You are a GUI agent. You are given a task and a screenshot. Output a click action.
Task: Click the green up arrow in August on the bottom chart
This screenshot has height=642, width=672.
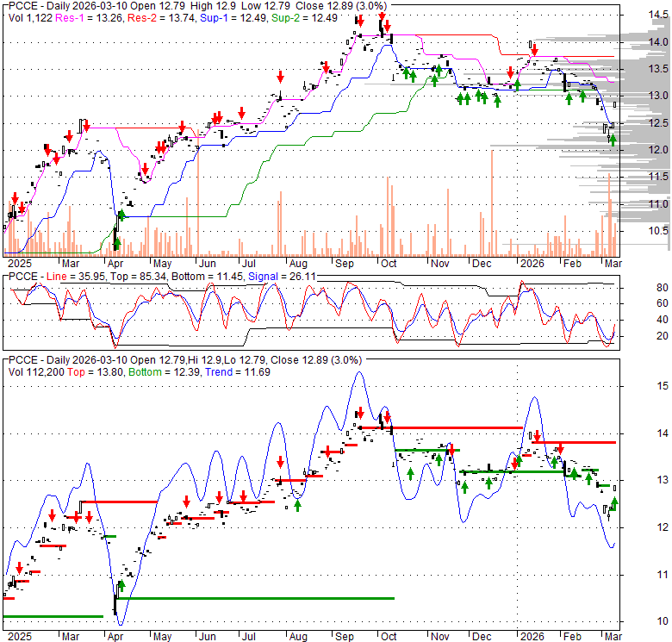click(297, 505)
